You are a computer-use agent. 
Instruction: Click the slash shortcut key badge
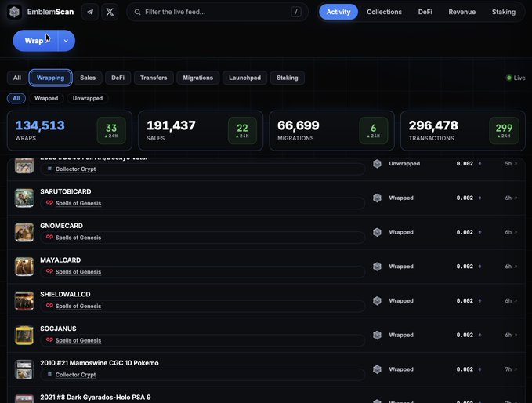tap(296, 12)
